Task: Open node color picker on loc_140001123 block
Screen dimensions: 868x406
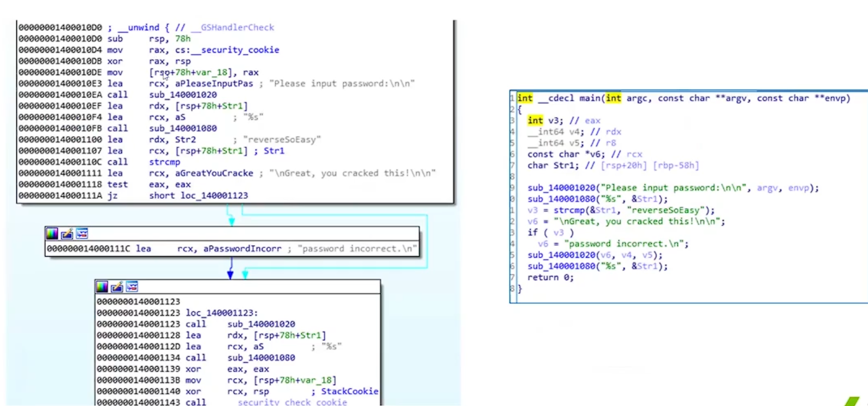Action: tap(102, 287)
